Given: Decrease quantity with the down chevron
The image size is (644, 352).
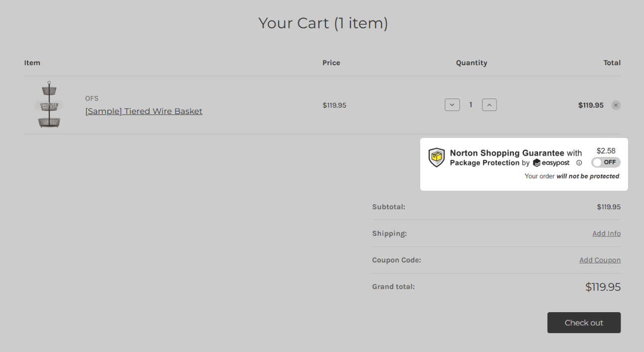Looking at the screenshot, I should (452, 105).
